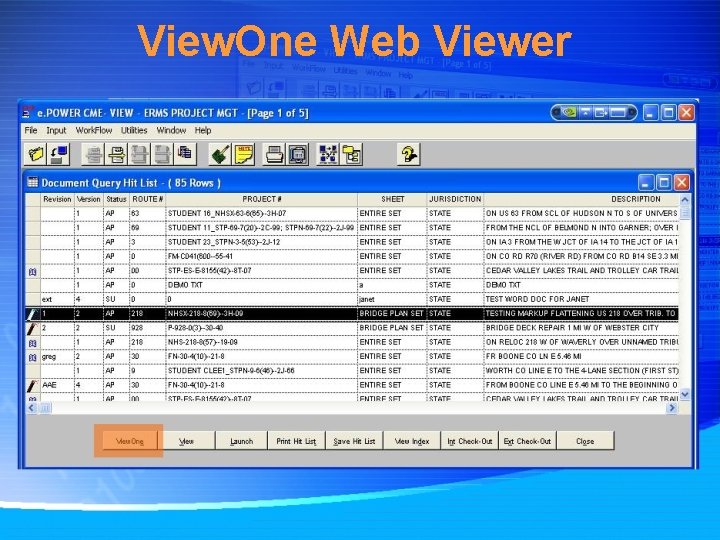Click the Revision column header
Screen dimensions: 720x540
pos(57,199)
